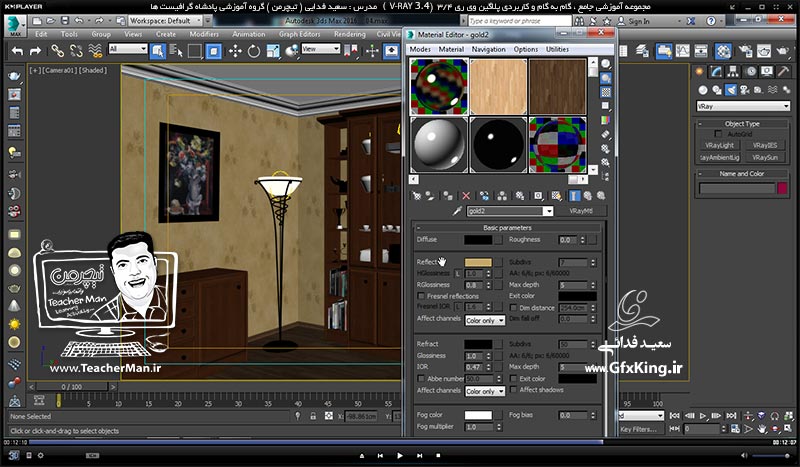Select the light wood material sample slot

(498, 86)
